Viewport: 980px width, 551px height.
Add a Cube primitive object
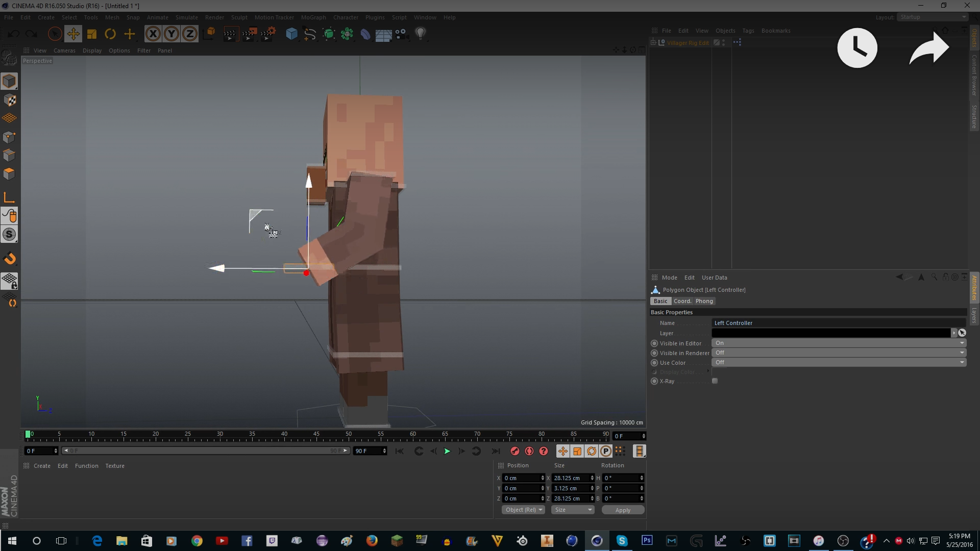tap(291, 34)
